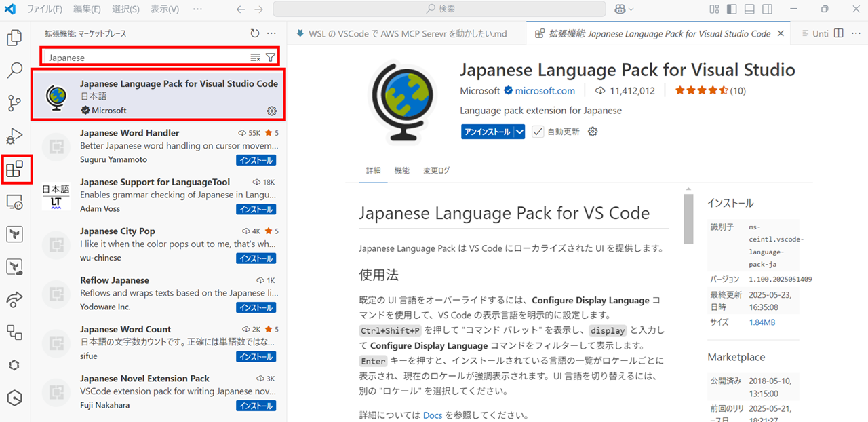Open the extension search filter menu
The height and width of the screenshot is (422, 868).
coord(271,58)
